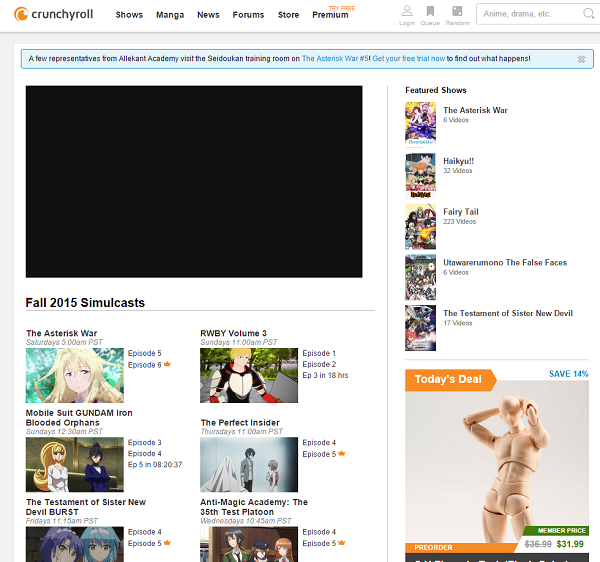Open Mobile Suit GUNDAM Iron Blooded Orphans title
This screenshot has width=600, height=562.
[x=79, y=418]
